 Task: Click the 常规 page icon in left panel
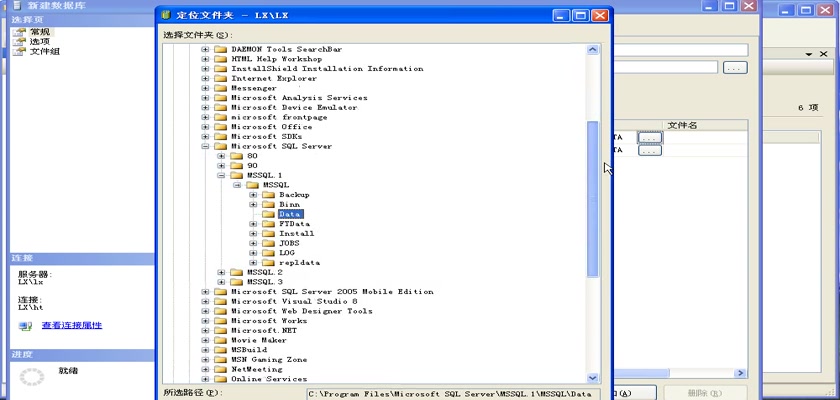point(19,32)
